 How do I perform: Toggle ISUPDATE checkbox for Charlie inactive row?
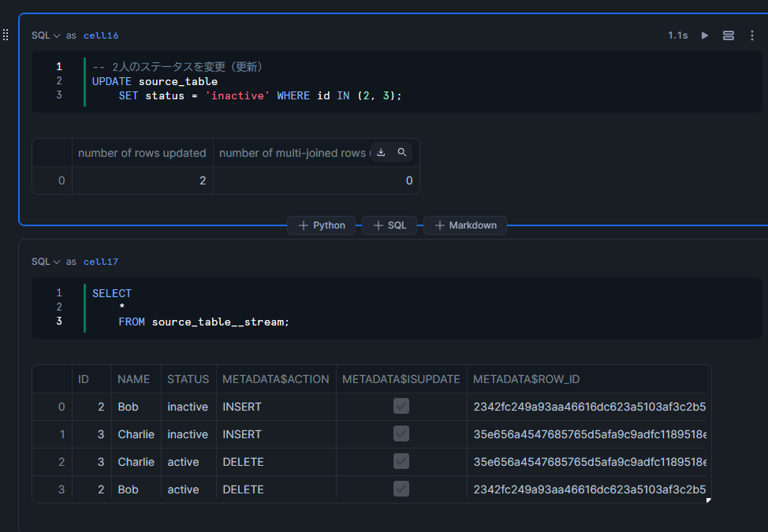coord(401,433)
